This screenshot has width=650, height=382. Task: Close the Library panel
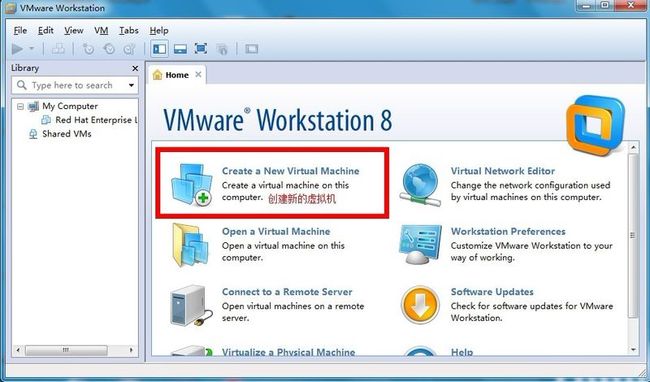pyautogui.click(x=135, y=68)
